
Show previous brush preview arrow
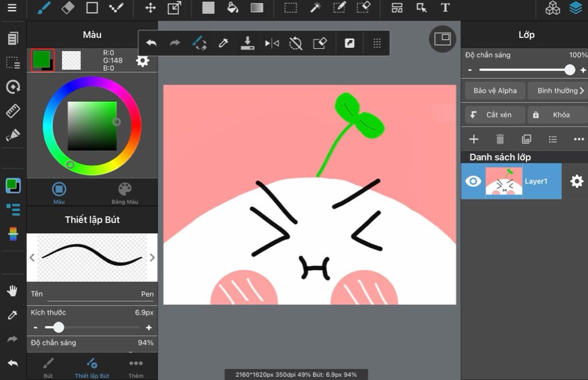coord(32,258)
